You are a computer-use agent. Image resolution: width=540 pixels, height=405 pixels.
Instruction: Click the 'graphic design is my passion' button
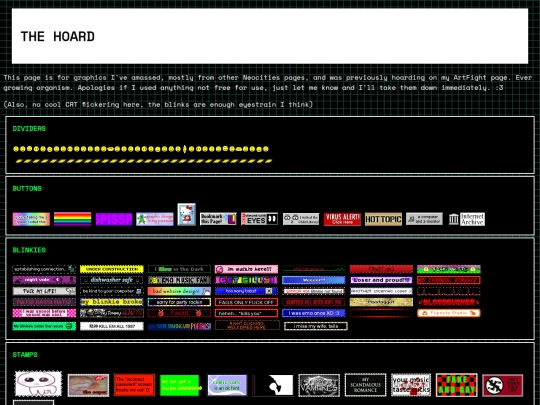click(155, 219)
